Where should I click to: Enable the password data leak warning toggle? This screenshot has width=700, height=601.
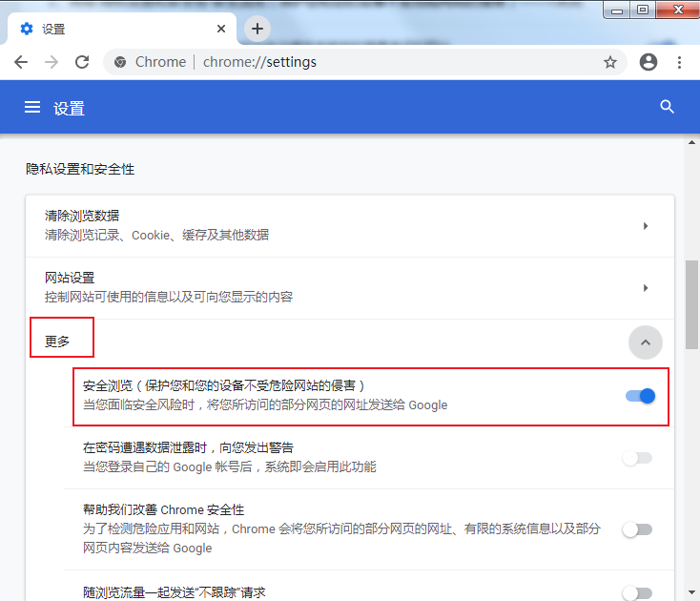click(637, 458)
